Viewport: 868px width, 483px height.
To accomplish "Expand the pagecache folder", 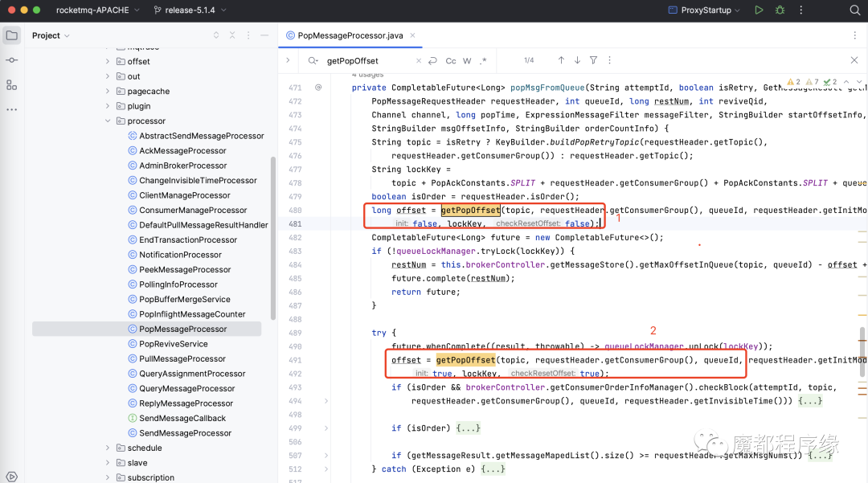I will click(x=108, y=92).
